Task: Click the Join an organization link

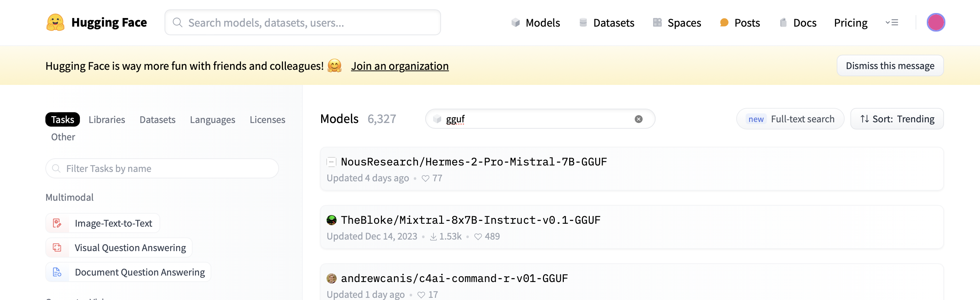Action: 400,66
